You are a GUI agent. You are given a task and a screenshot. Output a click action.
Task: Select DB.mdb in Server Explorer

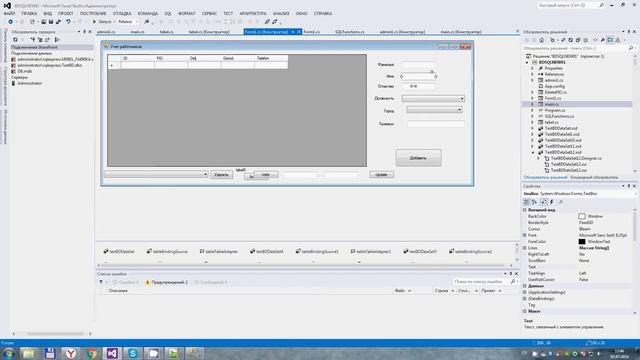(x=24, y=71)
